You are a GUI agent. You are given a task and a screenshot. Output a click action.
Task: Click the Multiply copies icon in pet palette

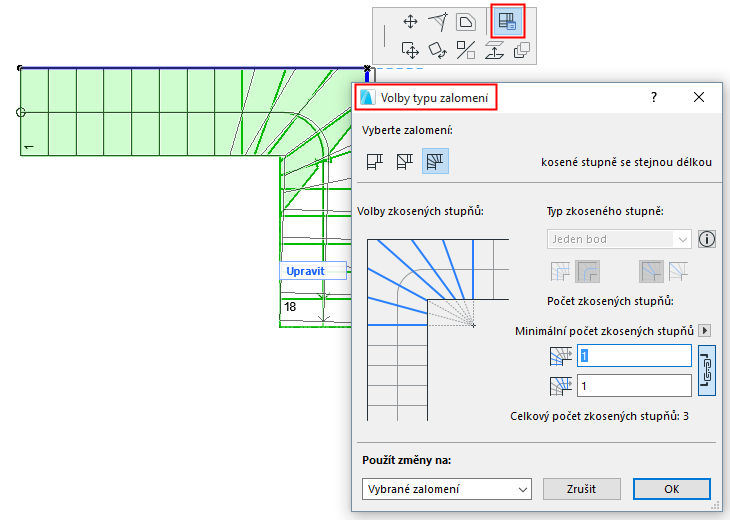(x=521, y=50)
